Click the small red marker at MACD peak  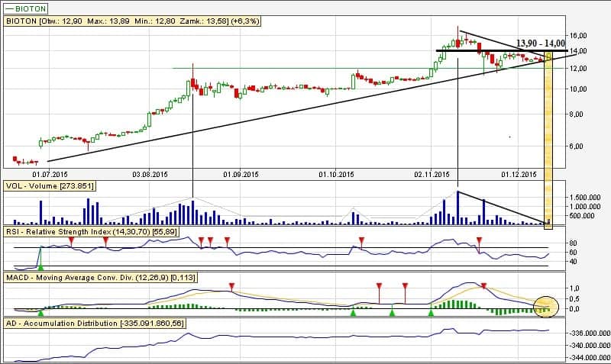(x=483, y=286)
